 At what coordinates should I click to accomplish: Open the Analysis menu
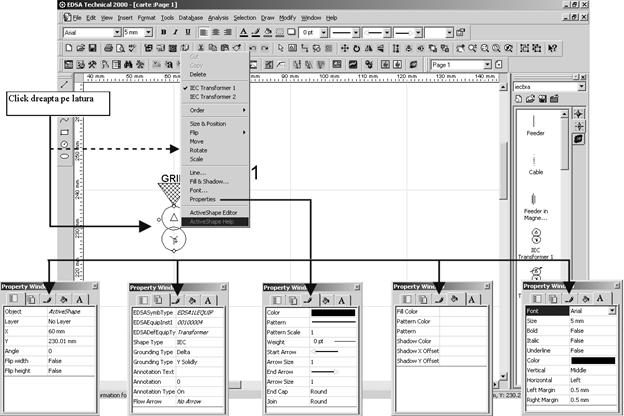pos(218,18)
